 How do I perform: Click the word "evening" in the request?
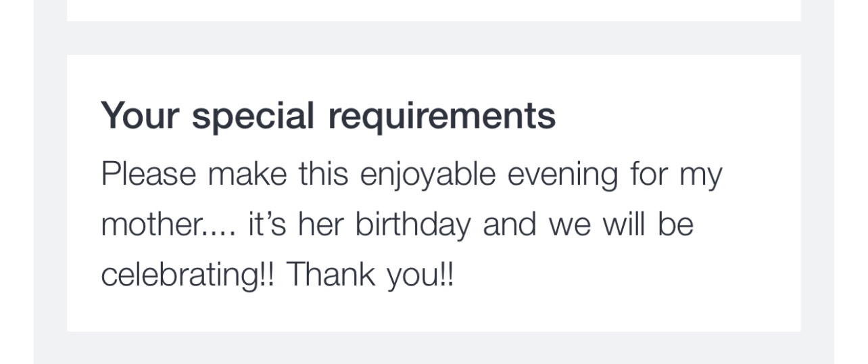(562, 175)
